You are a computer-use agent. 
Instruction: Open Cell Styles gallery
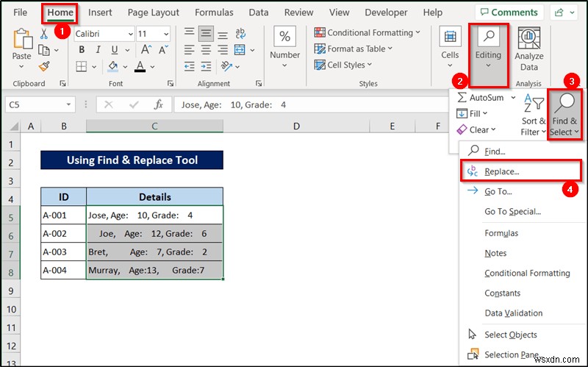pos(343,65)
